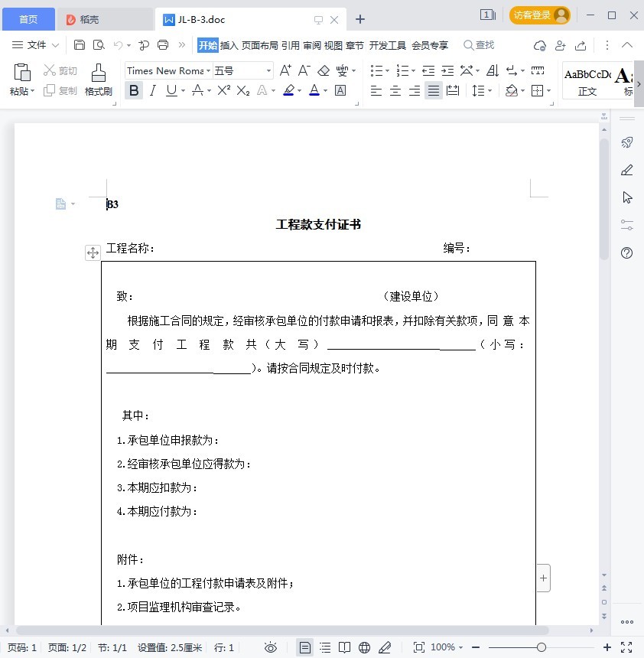Center align the paragraph

395,90
